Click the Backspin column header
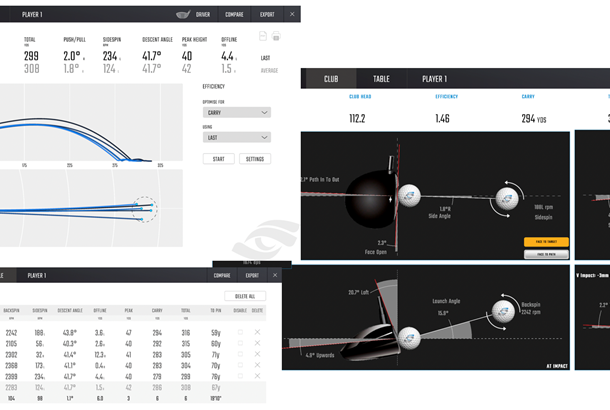The width and height of the screenshot is (610, 410). 11,310
